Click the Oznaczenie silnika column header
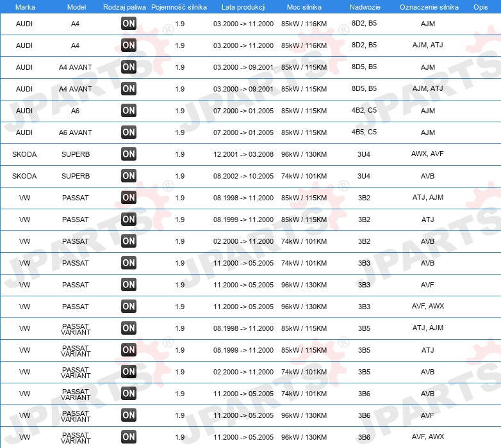This screenshot has height=448, width=501. (429, 7)
